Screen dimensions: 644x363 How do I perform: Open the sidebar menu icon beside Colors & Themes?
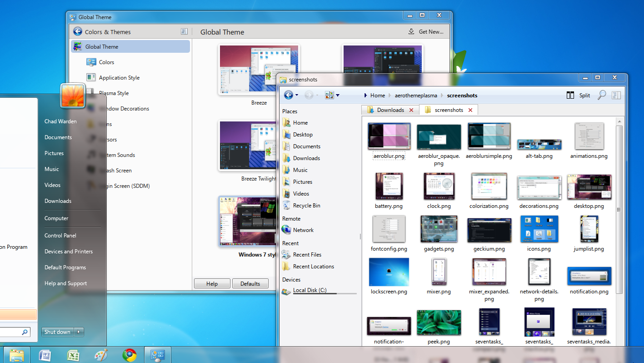(184, 31)
